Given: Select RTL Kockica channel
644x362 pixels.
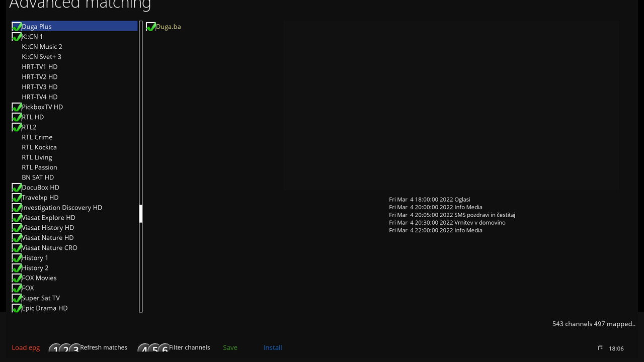Looking at the screenshot, I should tap(74, 147).
